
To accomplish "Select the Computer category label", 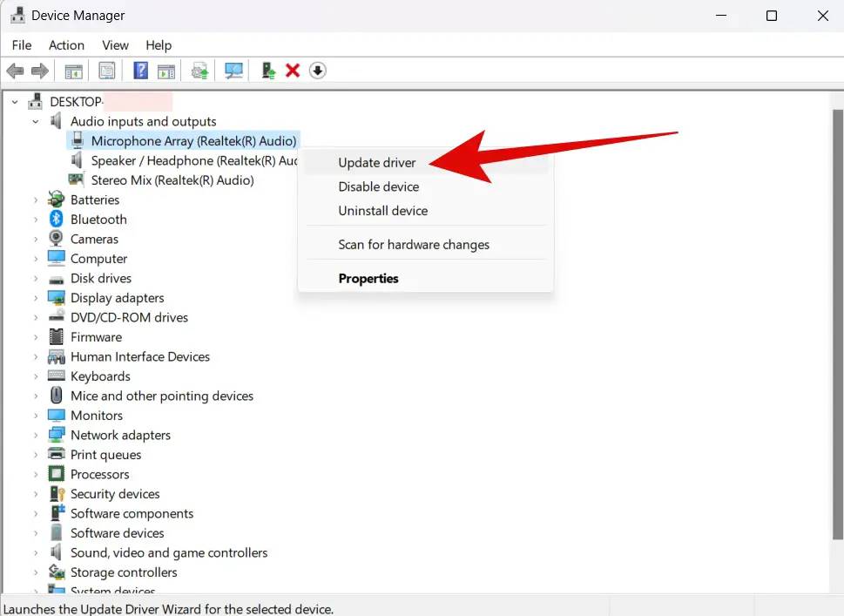I will coord(98,259).
